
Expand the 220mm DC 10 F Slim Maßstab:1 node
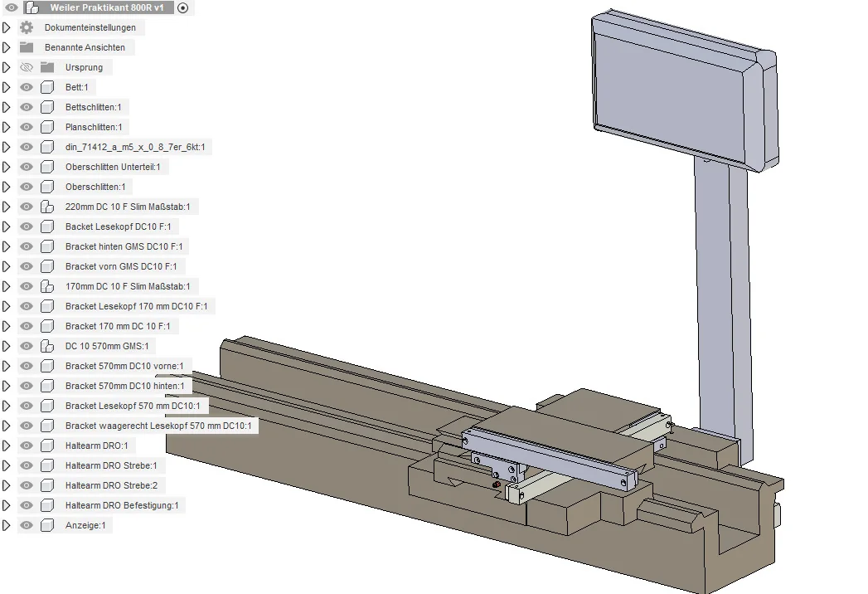(6, 207)
